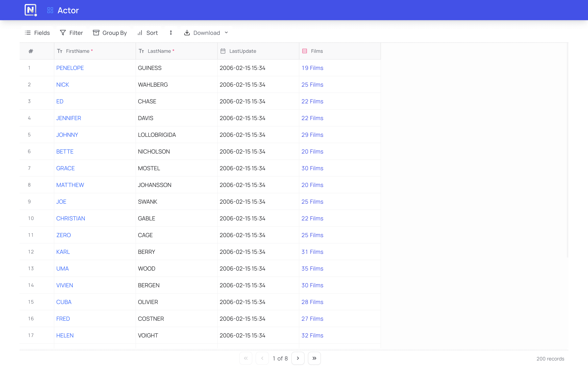
Task: Click the vertical scrollbar on right
Action: (567, 150)
